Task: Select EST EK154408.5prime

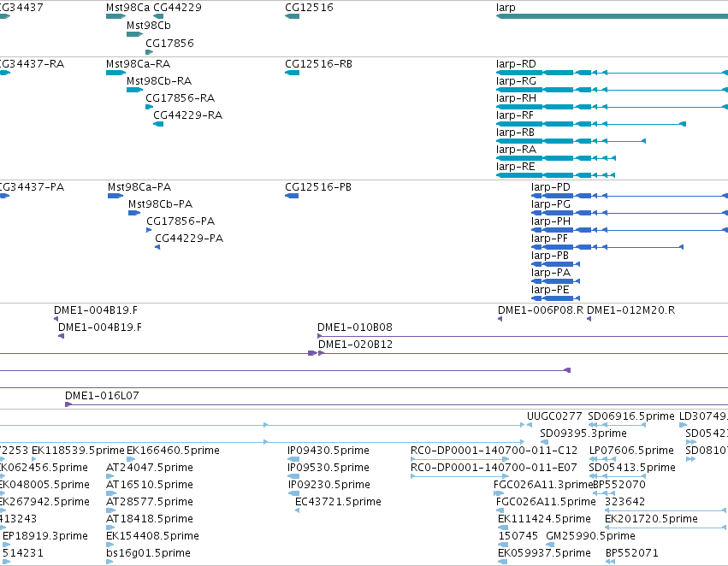Action: [x=110, y=545]
